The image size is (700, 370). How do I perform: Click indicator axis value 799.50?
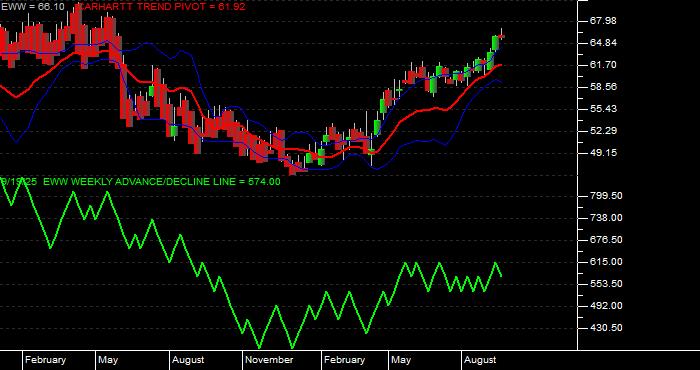coord(605,196)
